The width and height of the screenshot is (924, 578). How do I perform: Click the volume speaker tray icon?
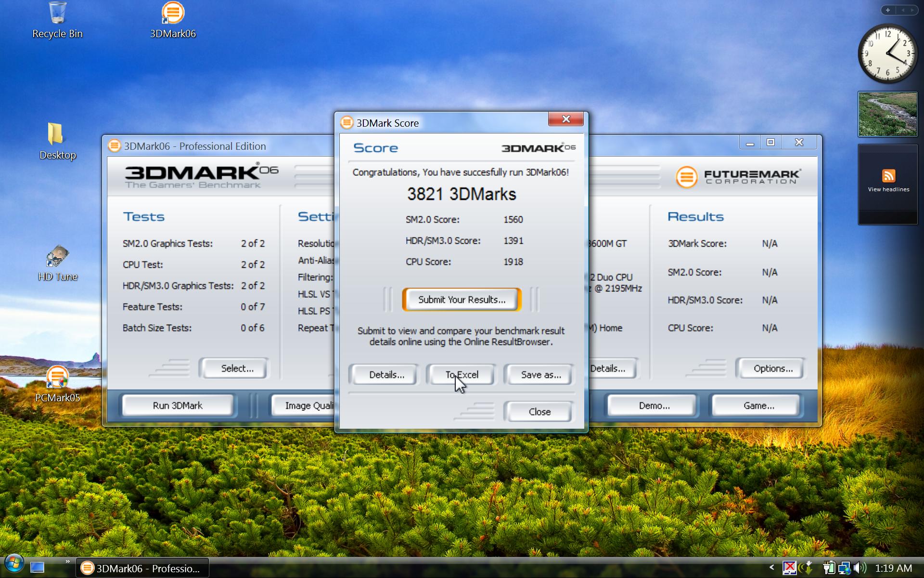pyautogui.click(x=860, y=568)
